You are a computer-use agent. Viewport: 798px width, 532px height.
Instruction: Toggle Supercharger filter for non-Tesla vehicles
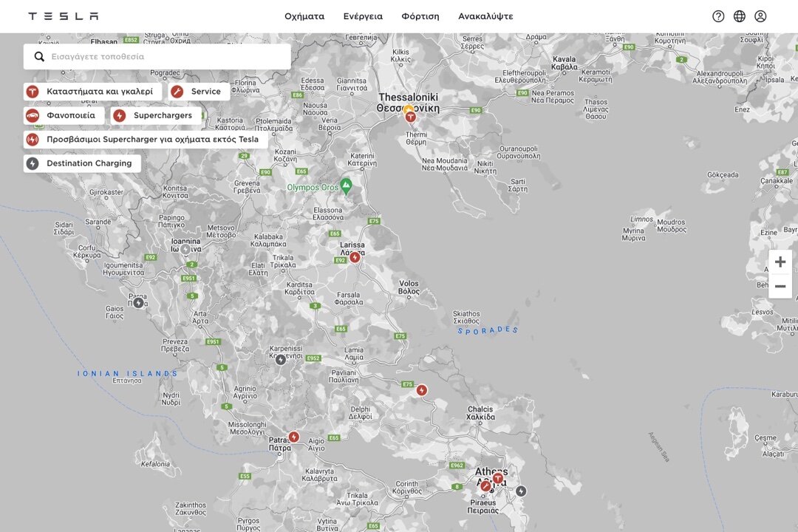tap(146, 140)
